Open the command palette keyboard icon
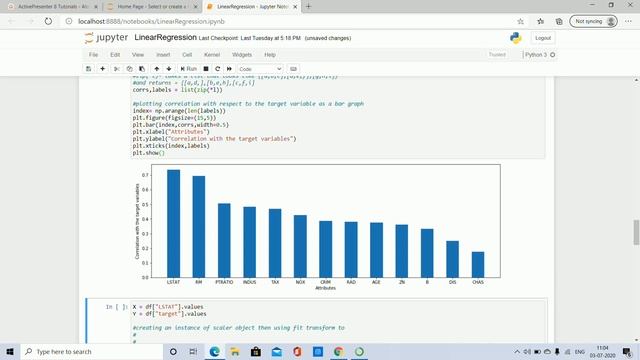This screenshot has width=640, height=360. [x=293, y=69]
